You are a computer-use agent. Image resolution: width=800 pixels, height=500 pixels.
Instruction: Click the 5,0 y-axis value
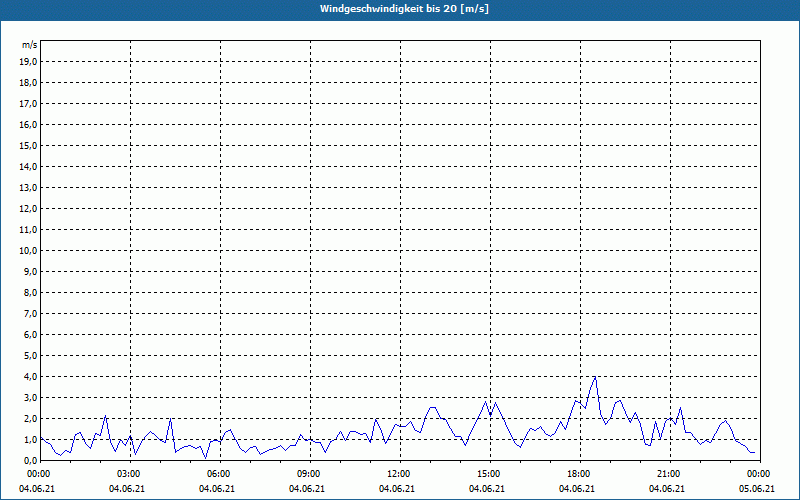[31, 355]
